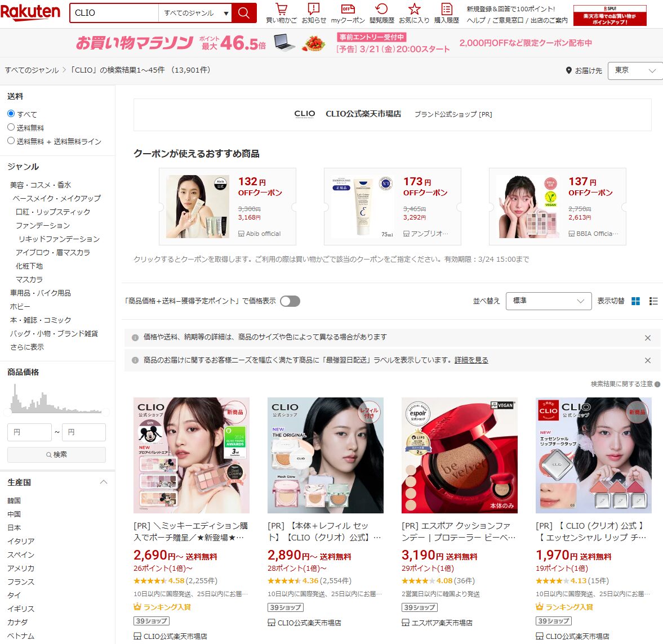Select 美容・コスメ・香水 genre
The height and width of the screenshot is (644, 663).
41,185
